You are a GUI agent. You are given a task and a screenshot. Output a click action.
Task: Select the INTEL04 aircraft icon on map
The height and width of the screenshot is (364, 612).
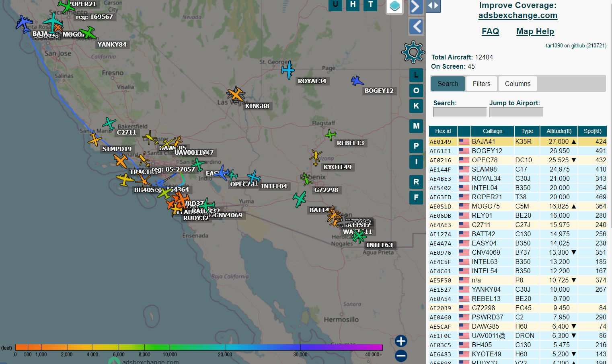click(x=253, y=176)
